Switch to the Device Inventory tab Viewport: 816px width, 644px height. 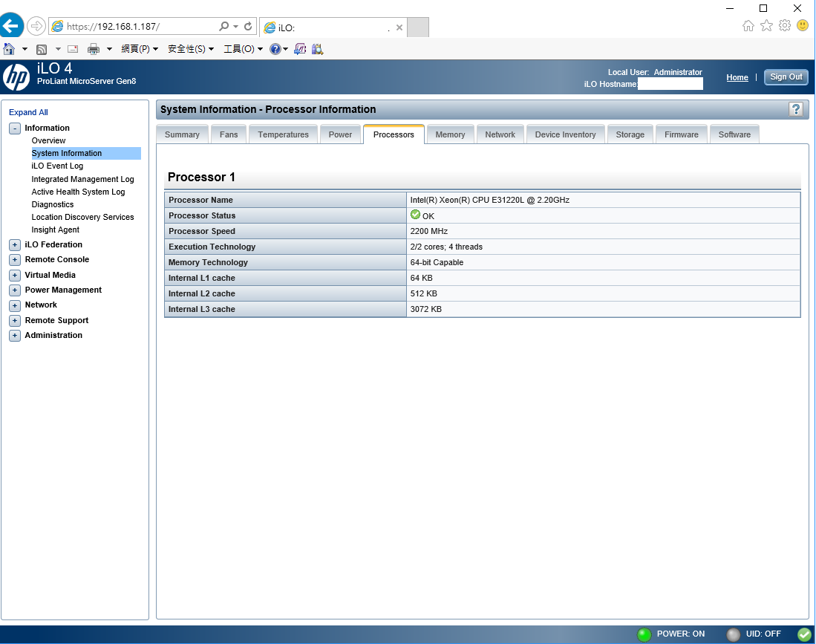(x=565, y=134)
